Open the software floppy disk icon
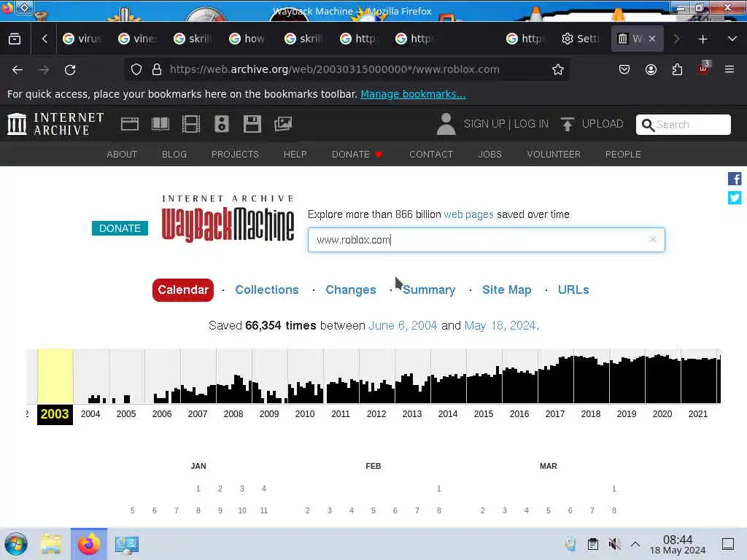747x560 pixels. coord(252,124)
